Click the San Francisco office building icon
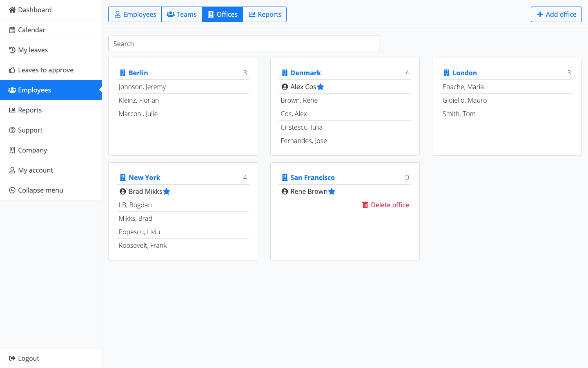Screen dimensions: 588x368 pyautogui.click(x=285, y=177)
